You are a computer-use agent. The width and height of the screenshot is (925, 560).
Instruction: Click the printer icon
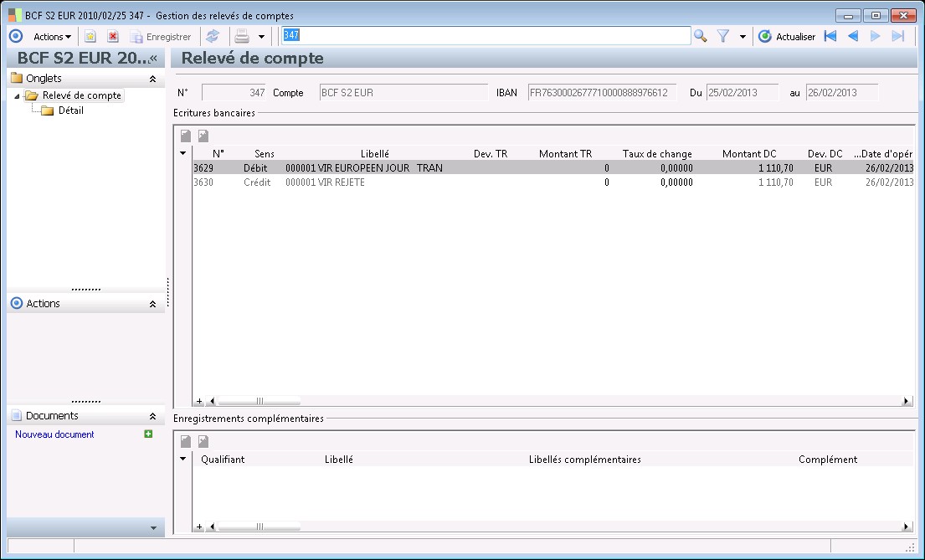(x=241, y=36)
